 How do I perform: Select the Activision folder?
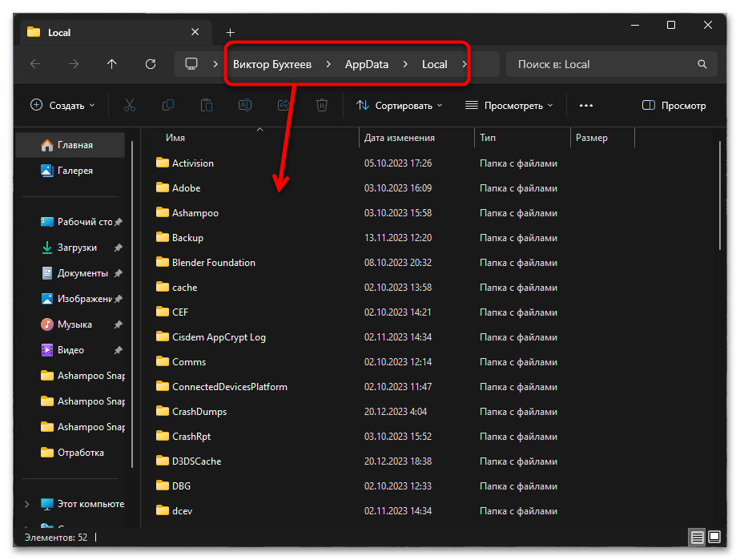tap(184, 163)
